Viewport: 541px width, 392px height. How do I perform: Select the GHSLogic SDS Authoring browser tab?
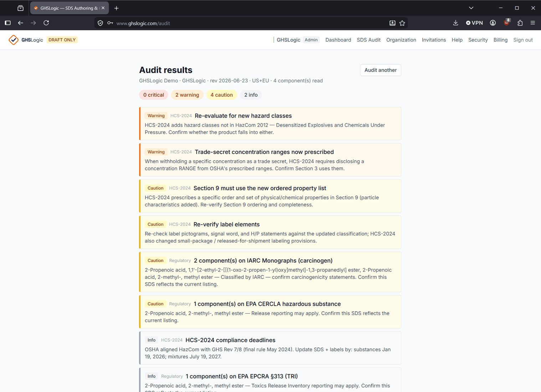[x=69, y=8]
